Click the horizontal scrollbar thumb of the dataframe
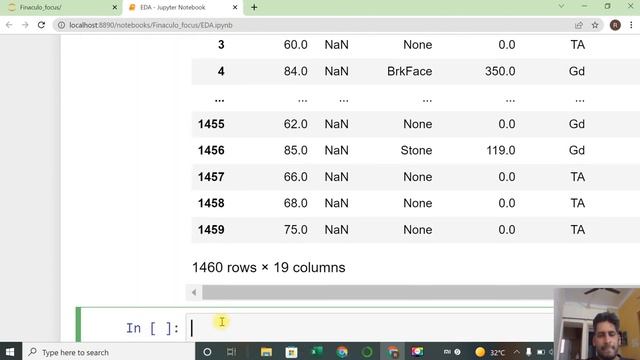Image resolution: width=640 pixels, height=360 pixels. (378, 292)
